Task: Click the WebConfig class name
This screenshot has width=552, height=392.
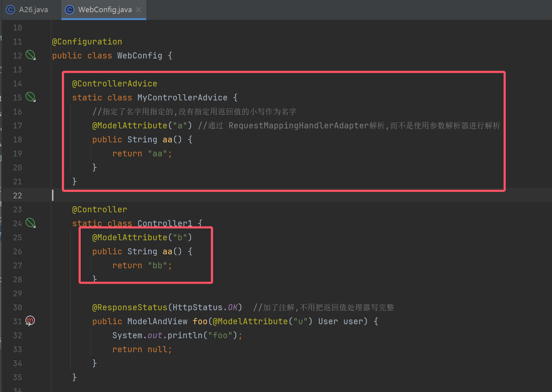Action: [140, 56]
